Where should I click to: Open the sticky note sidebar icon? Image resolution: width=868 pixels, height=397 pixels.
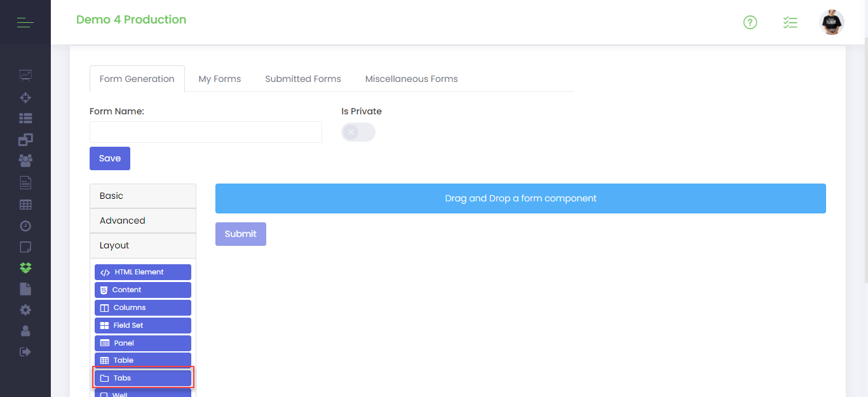[x=25, y=246]
